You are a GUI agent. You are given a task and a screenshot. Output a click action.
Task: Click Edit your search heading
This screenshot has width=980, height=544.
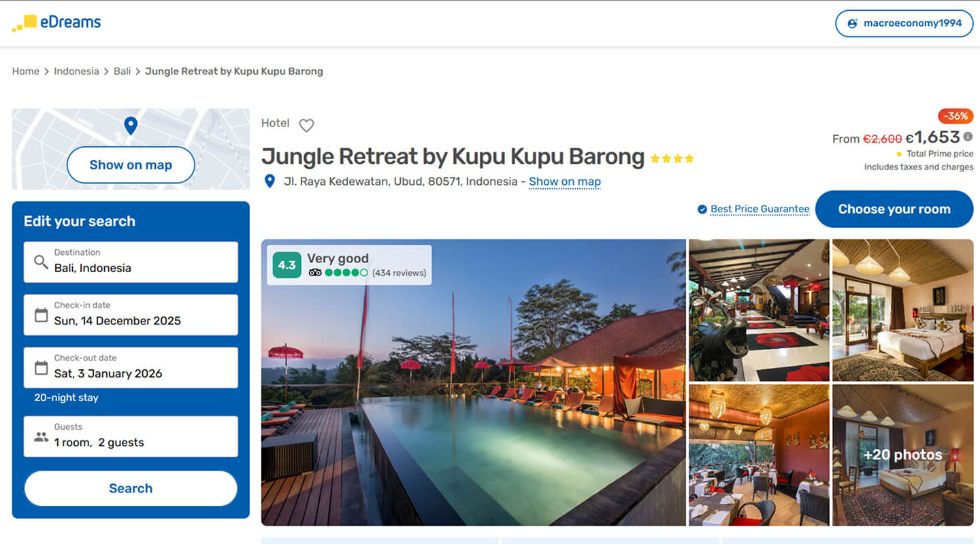80,221
